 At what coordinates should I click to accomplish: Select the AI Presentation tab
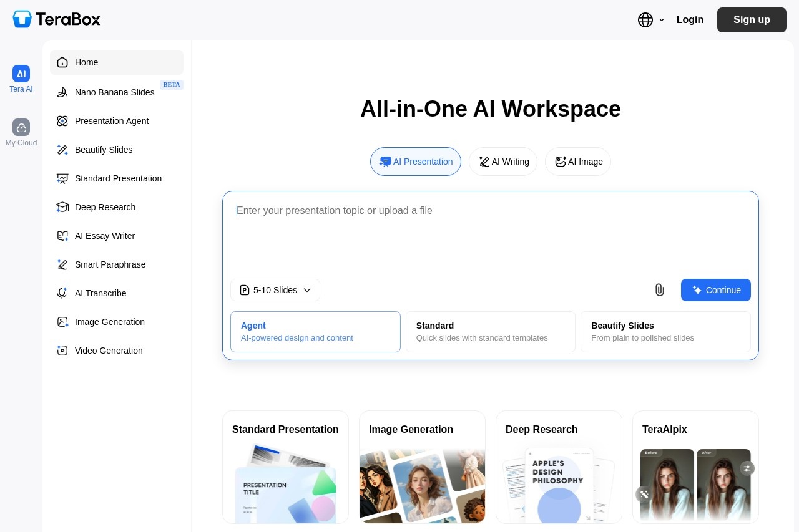pos(416,162)
